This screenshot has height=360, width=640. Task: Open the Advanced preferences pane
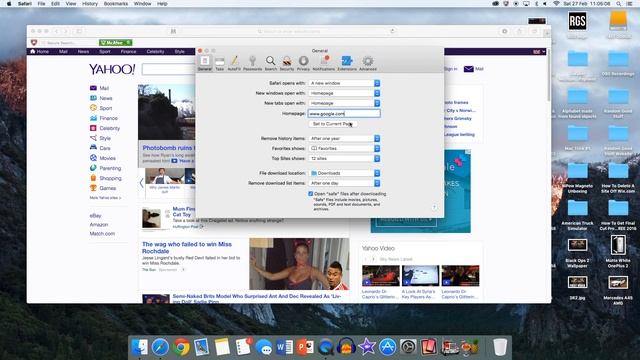coord(368,63)
